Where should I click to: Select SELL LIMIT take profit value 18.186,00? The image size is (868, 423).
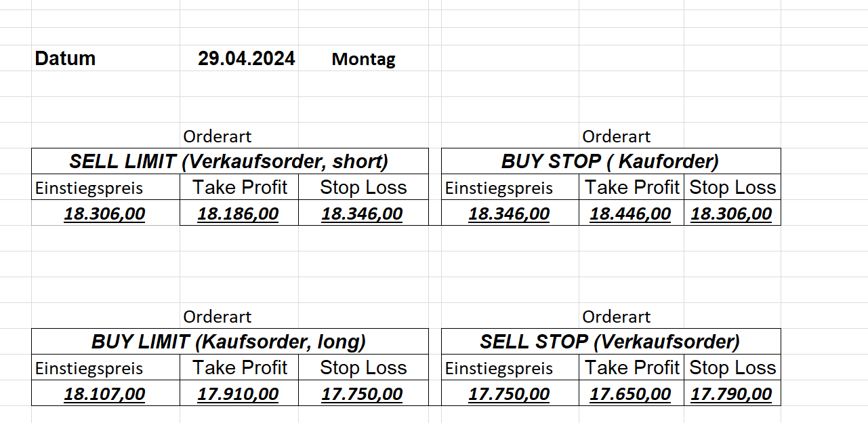click(238, 214)
